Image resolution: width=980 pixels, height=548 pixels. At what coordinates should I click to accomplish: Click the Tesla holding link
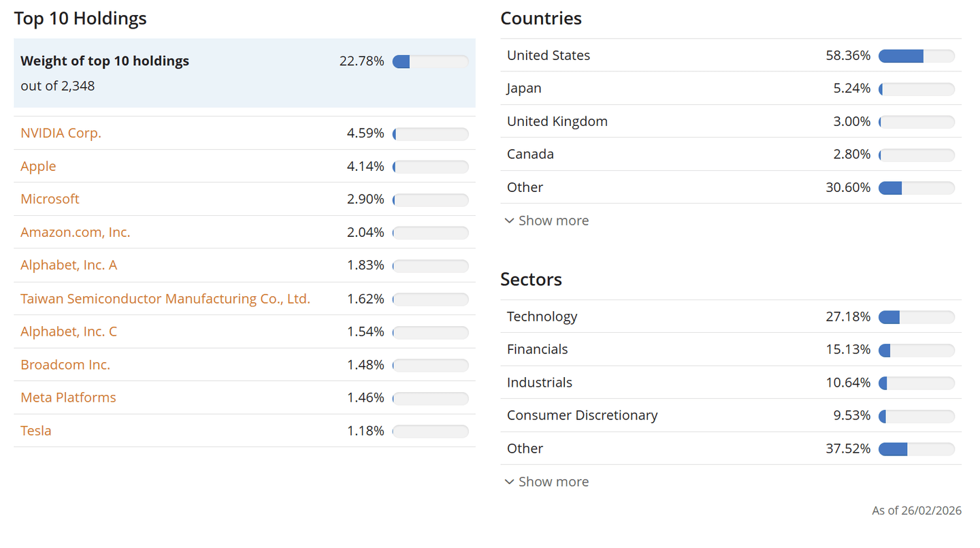36,431
